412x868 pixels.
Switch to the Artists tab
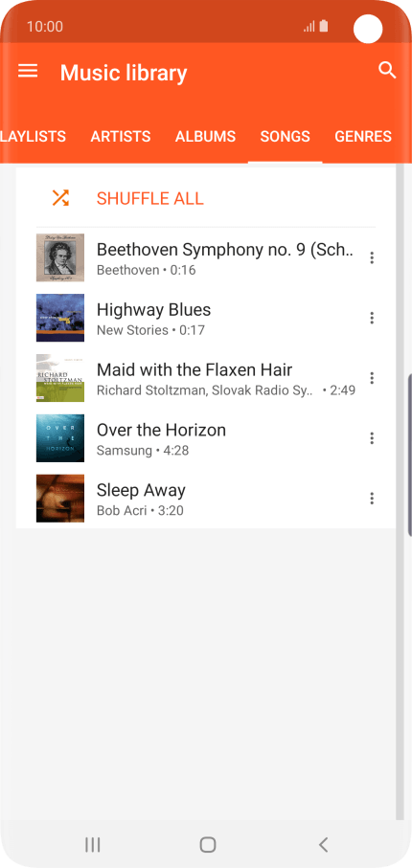point(121,136)
